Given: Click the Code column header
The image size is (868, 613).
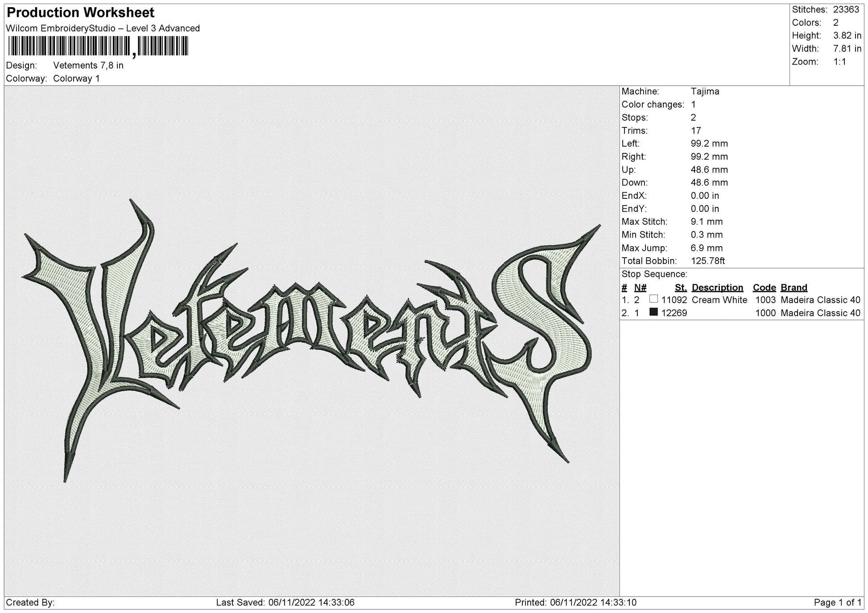Looking at the screenshot, I should 764,288.
